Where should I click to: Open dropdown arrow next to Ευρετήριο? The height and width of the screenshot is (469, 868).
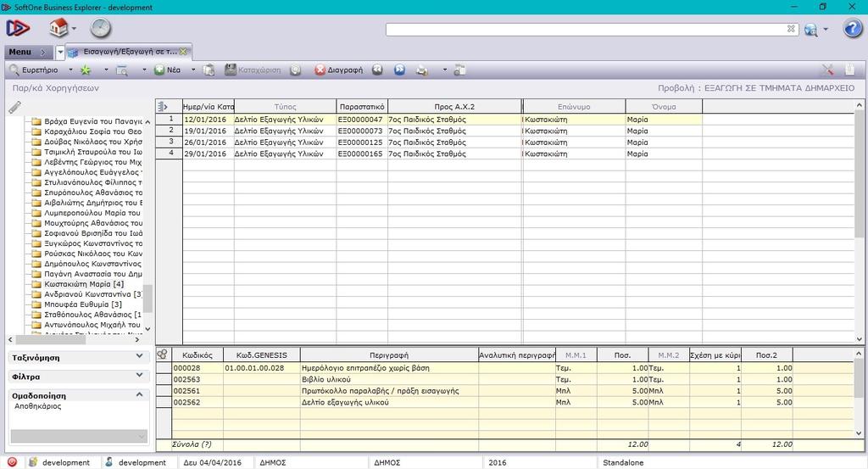coord(70,70)
